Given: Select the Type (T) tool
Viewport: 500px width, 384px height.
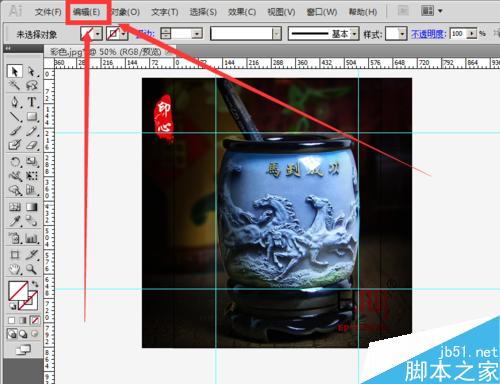Looking at the screenshot, I should coord(32,102).
